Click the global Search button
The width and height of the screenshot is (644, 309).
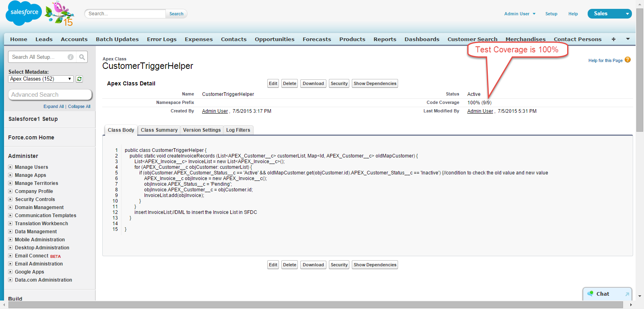(176, 14)
